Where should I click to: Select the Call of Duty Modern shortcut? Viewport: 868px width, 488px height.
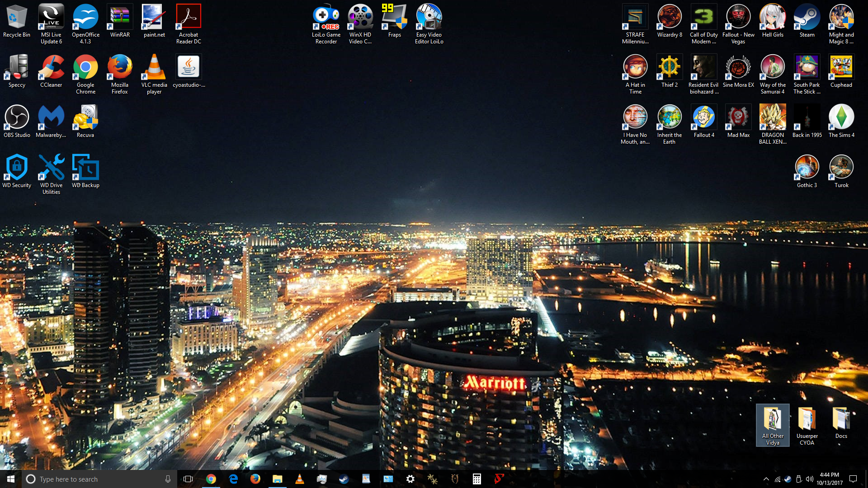point(704,24)
